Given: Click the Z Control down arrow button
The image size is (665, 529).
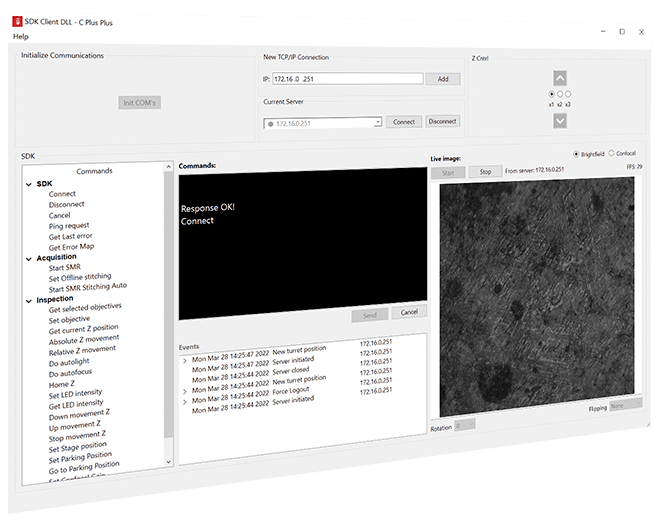Looking at the screenshot, I should [560, 121].
